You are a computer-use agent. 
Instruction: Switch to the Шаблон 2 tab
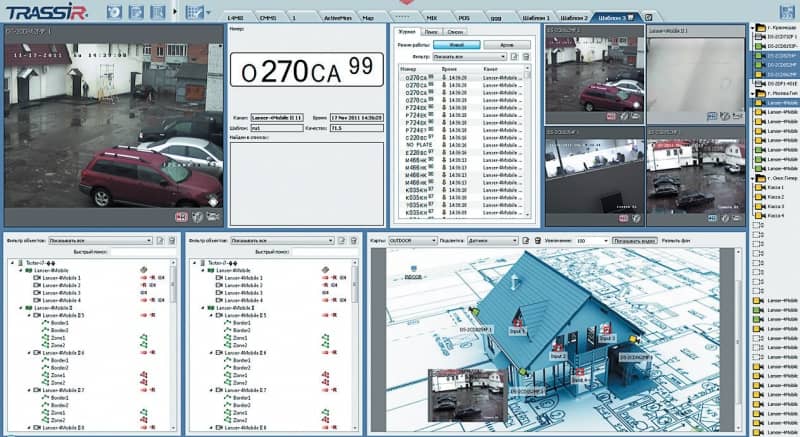point(574,18)
